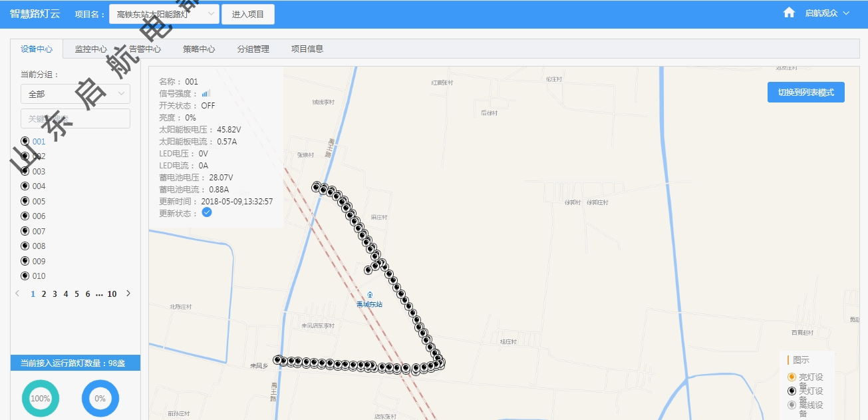Click the signal strength bars icon
The height and width of the screenshot is (420, 868).
206,93
